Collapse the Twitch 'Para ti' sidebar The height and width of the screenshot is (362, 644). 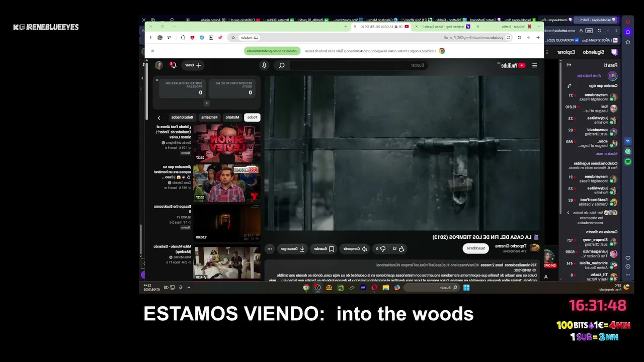click(x=569, y=65)
